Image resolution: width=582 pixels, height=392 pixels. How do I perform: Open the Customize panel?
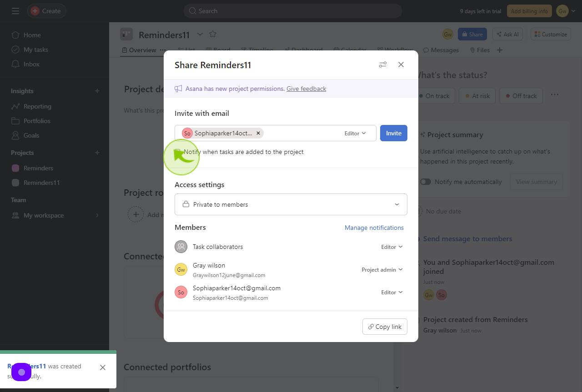click(551, 34)
